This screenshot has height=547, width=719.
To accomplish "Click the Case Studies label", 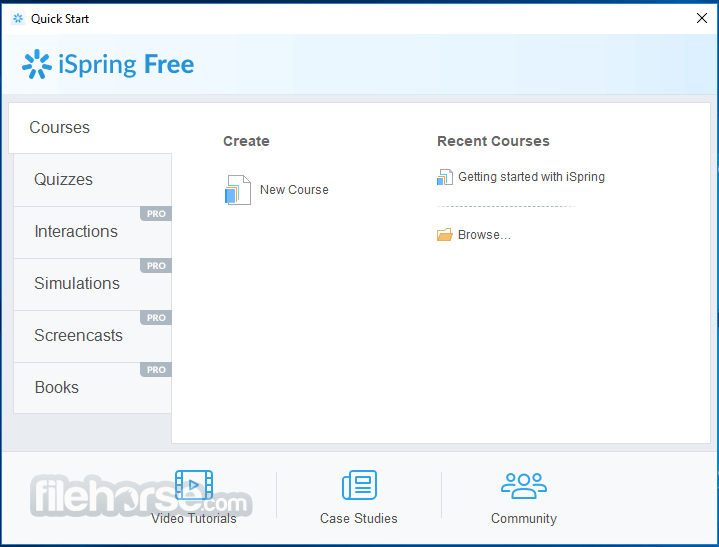I will (359, 518).
